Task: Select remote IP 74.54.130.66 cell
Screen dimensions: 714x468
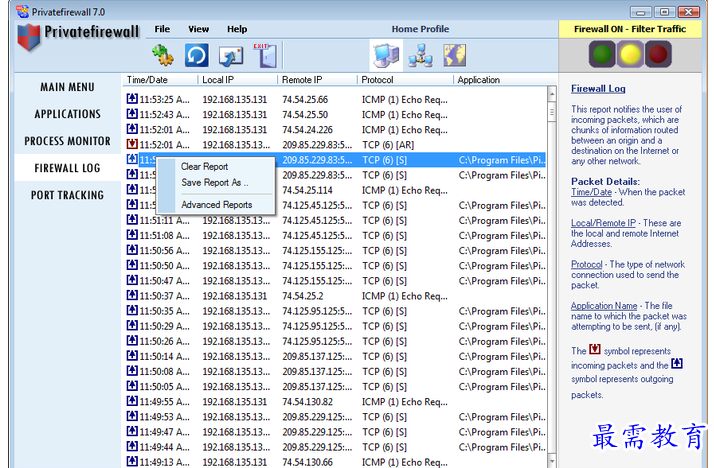Action: coord(307,462)
